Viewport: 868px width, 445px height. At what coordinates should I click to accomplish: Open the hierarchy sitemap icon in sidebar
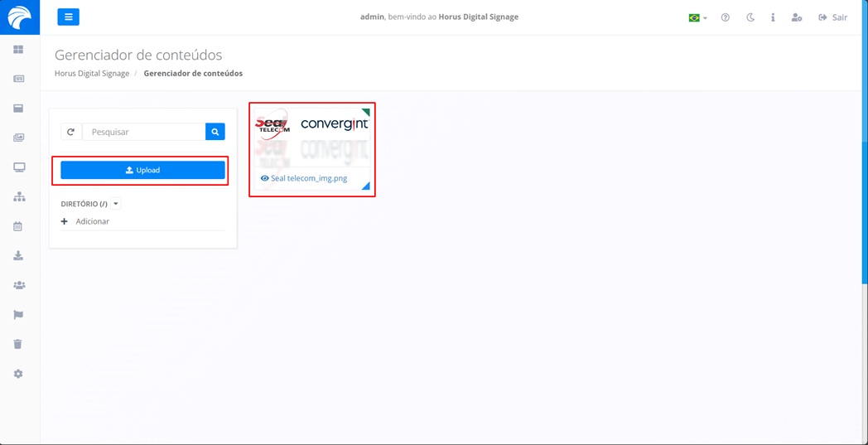pyautogui.click(x=19, y=197)
